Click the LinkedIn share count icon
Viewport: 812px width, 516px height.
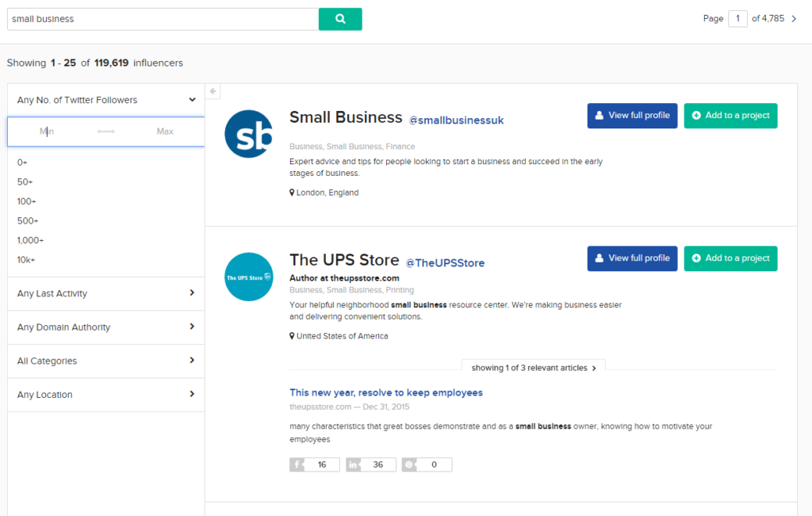tap(353, 464)
